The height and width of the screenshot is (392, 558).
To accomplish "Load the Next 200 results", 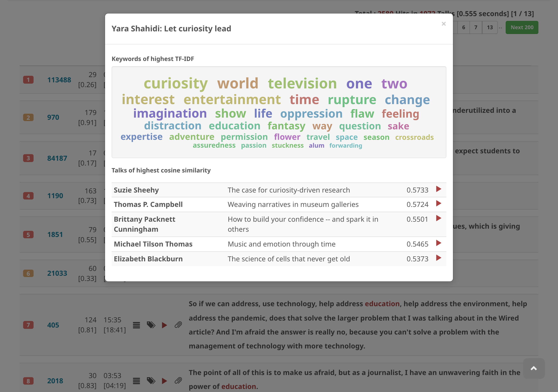I will (522, 27).
